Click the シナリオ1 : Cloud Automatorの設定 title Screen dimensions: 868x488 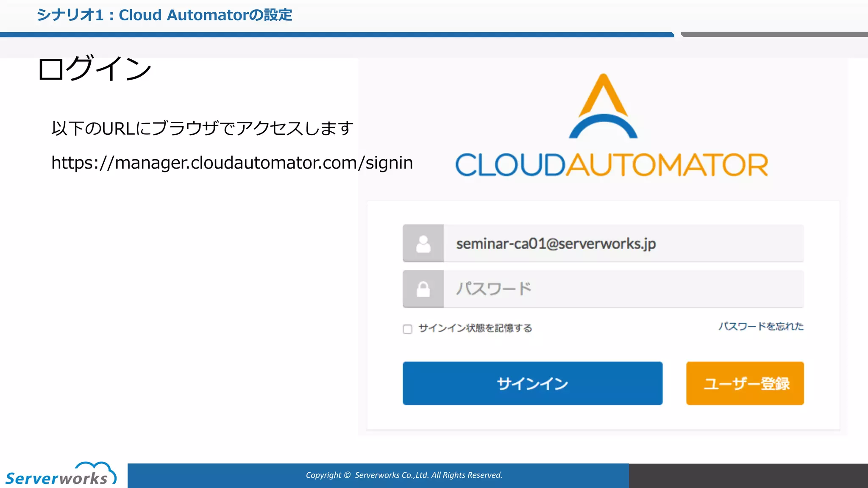pyautogui.click(x=164, y=15)
